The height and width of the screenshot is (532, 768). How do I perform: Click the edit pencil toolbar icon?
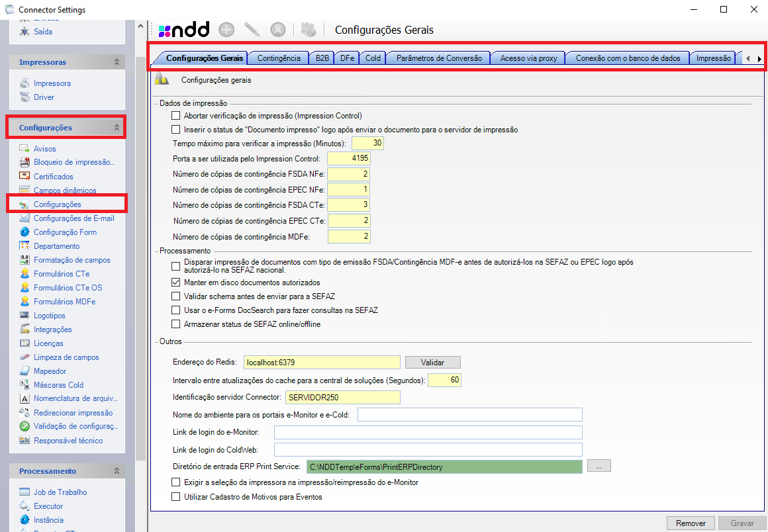coord(252,30)
